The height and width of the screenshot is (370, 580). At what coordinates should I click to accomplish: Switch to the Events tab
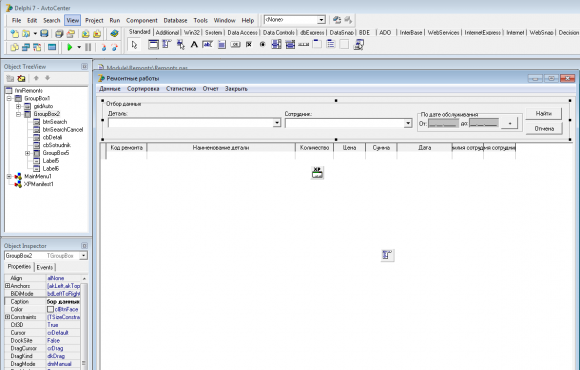(45, 267)
